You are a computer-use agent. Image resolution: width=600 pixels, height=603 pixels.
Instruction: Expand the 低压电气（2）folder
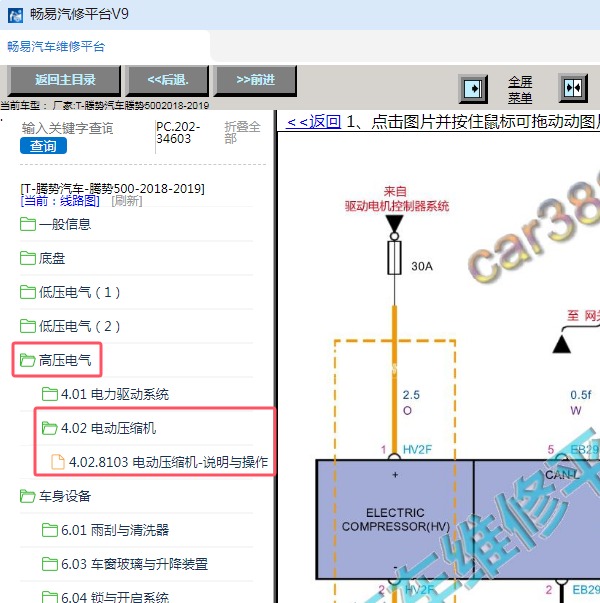tap(79, 326)
